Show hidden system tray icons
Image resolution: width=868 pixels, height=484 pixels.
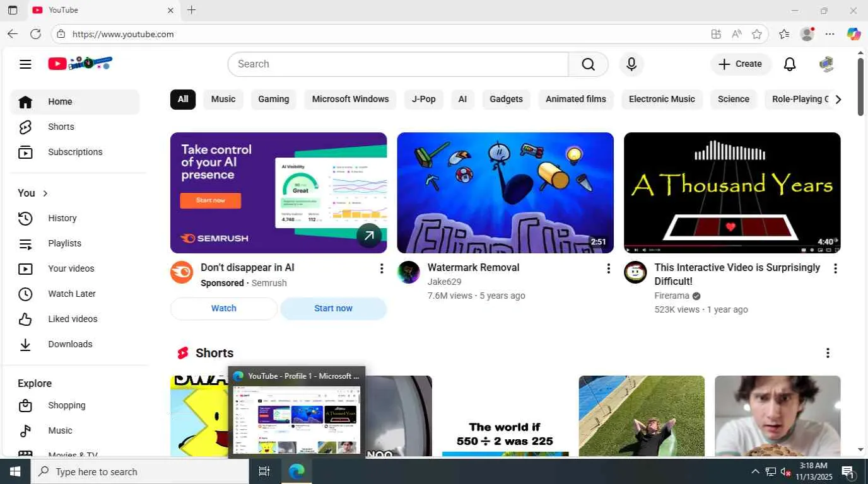(755, 471)
